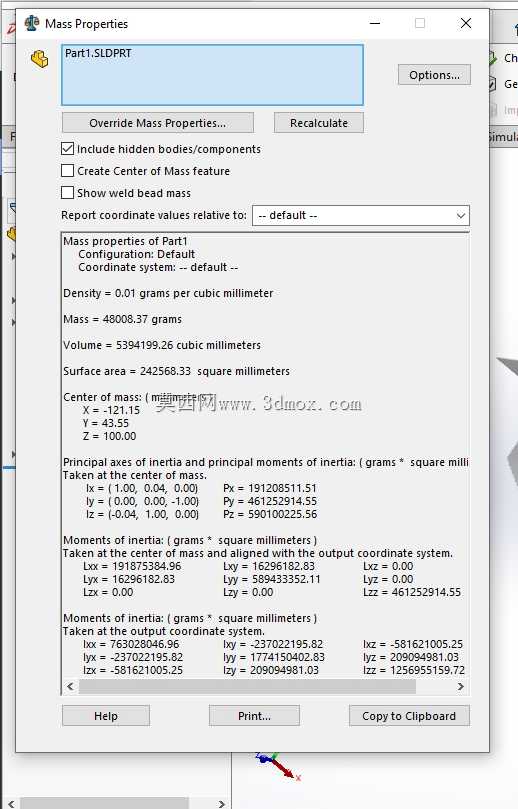Click Copy to Clipboard button
Viewport: 518px width, 809px height.
409,716
